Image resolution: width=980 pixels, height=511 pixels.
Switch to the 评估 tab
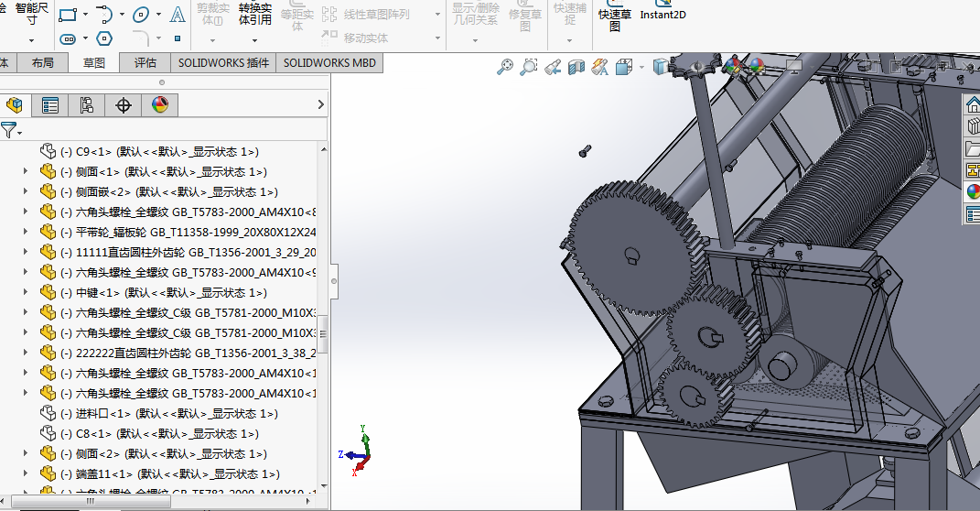coord(145,63)
